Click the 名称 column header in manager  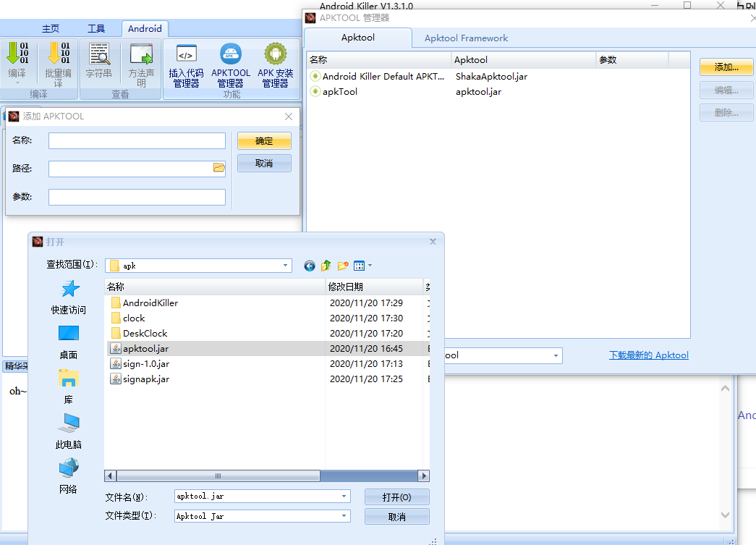point(379,60)
